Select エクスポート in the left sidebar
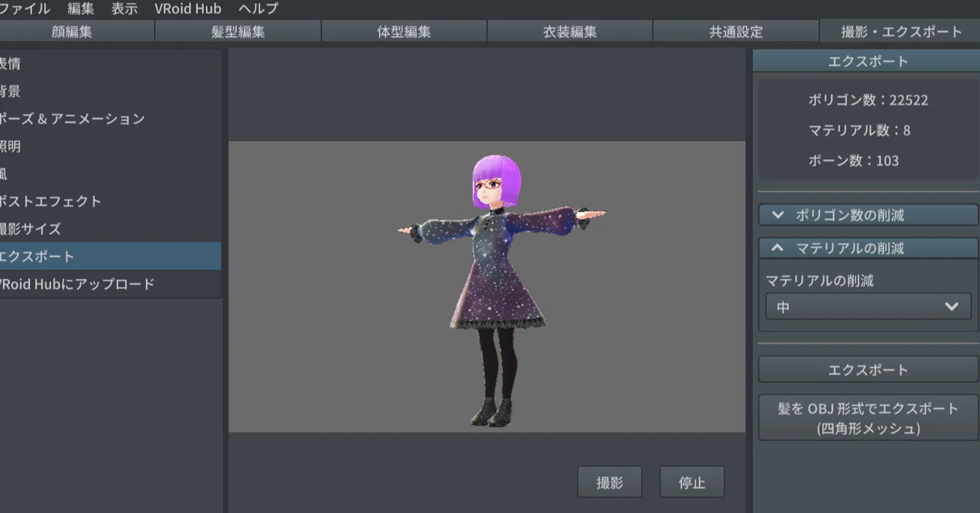The image size is (980, 513). [110, 256]
